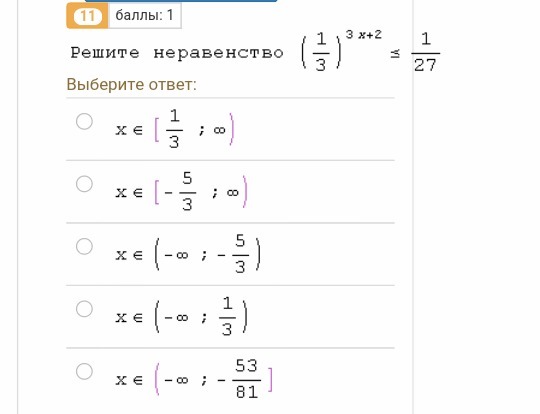
Task: Select the radio button for x ∈ [1/3; ∞)
Action: tap(84, 122)
